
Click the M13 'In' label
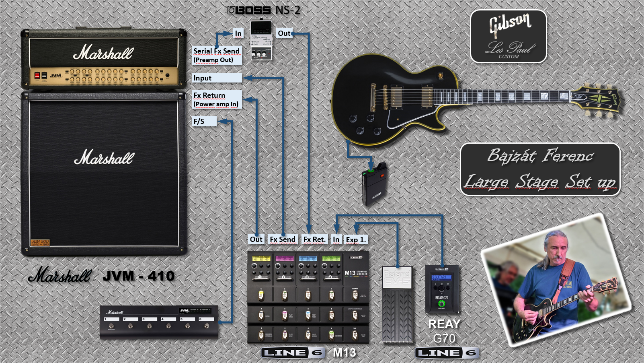click(336, 239)
